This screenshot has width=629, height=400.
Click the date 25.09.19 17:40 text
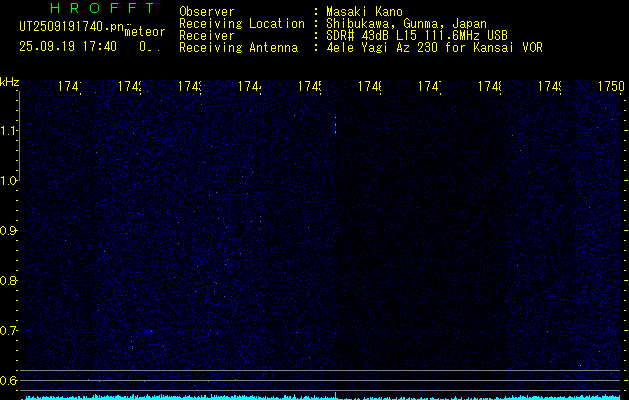tap(68, 46)
